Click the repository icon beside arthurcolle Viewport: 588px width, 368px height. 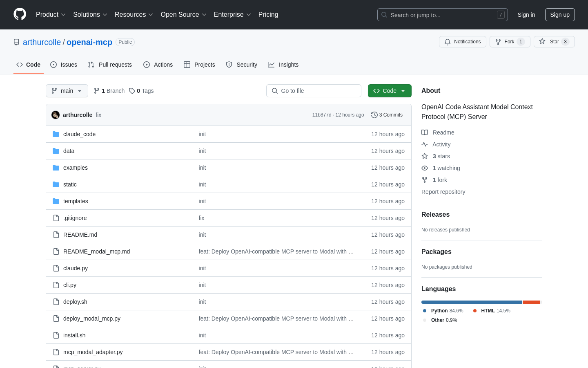point(16,42)
